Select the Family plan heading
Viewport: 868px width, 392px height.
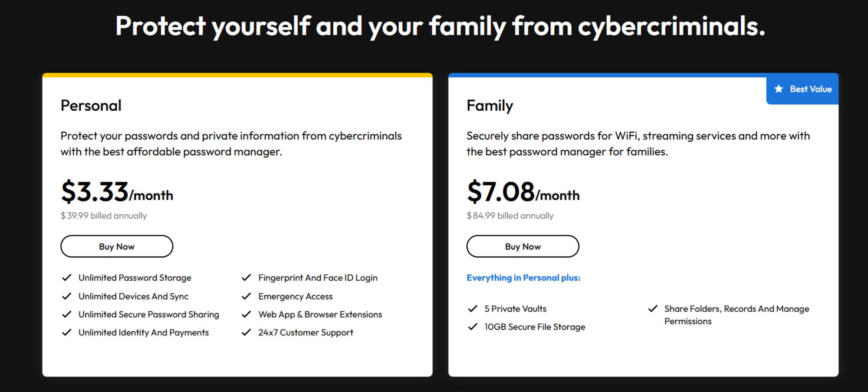pos(490,106)
